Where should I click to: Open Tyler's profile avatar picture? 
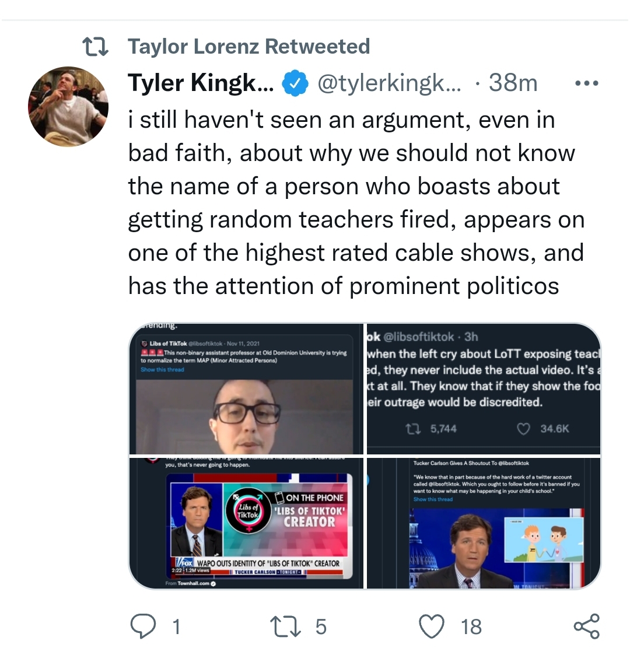[68, 106]
